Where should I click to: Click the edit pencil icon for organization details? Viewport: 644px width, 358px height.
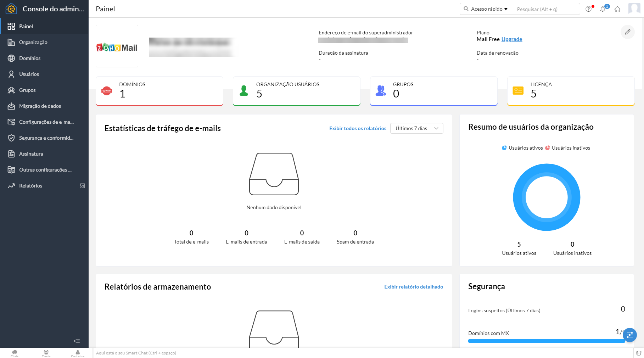[x=627, y=32]
